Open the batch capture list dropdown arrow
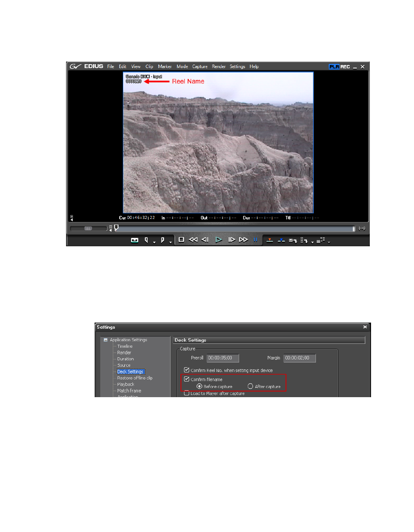Viewport: 414px width, 532px height. 312,242
